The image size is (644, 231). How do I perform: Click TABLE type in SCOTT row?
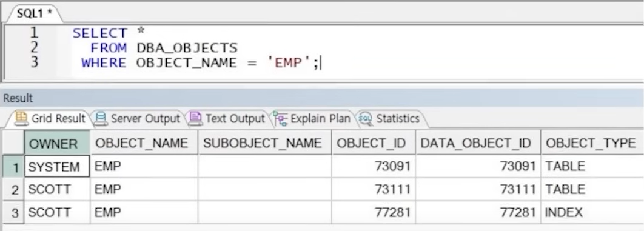tap(592, 190)
